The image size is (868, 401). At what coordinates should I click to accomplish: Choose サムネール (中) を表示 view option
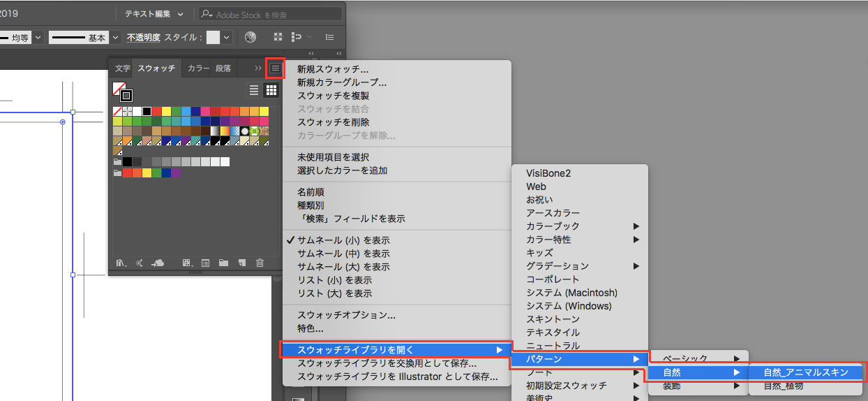coord(397,254)
